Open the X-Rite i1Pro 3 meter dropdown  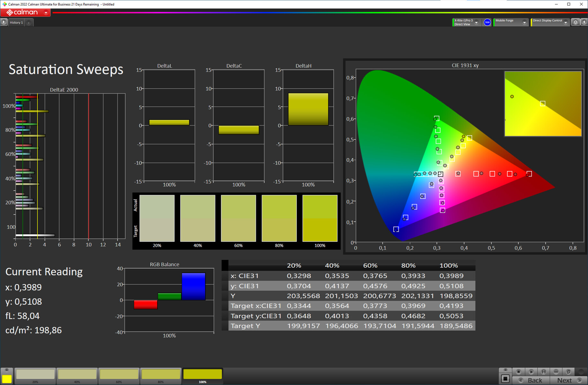pyautogui.click(x=477, y=22)
